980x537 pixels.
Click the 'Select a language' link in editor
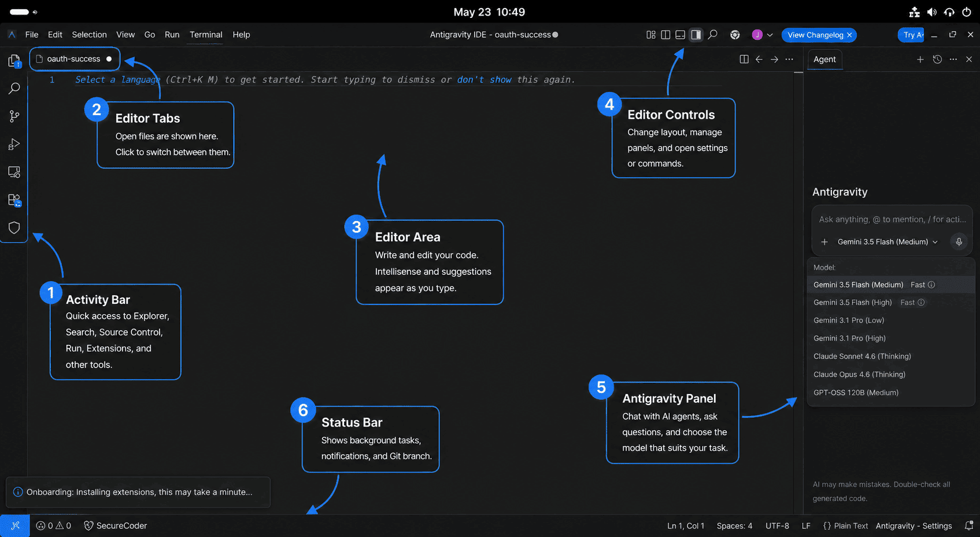click(x=118, y=80)
